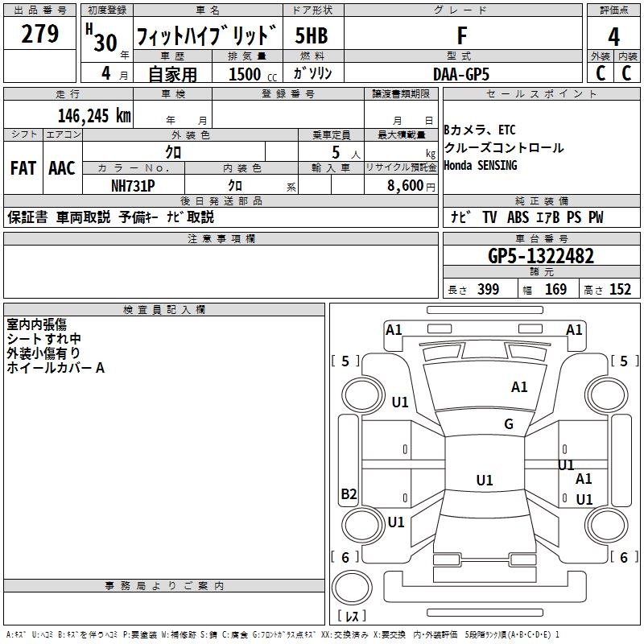This screenshot has width=644, height=644.
Task: Click the G mark on the windshield
Action: click(509, 424)
